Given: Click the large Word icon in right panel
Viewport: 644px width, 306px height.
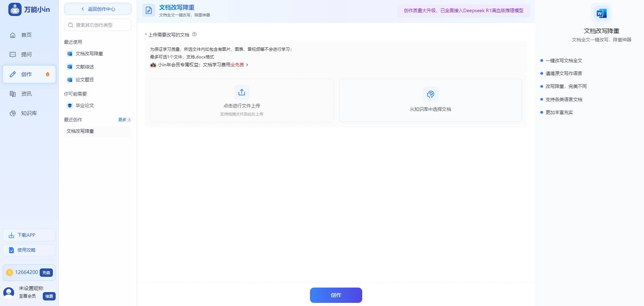Looking at the screenshot, I should tap(602, 14).
